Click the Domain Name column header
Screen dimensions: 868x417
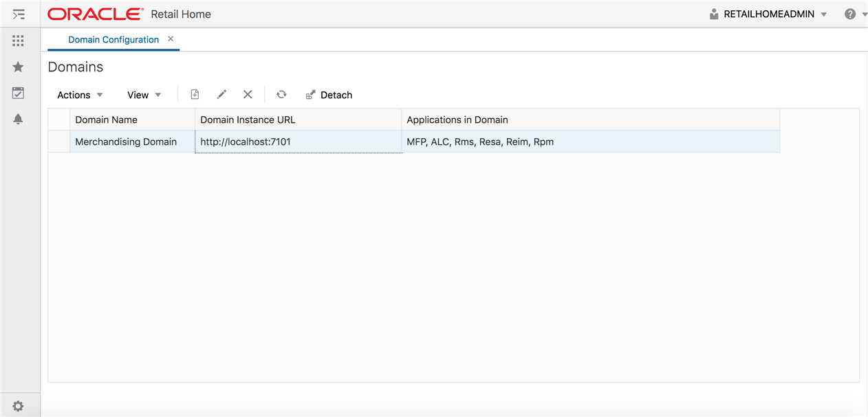(x=132, y=120)
